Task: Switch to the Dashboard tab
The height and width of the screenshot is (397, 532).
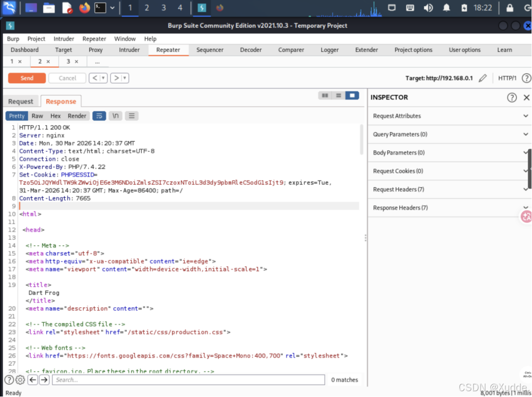Action: click(x=24, y=50)
